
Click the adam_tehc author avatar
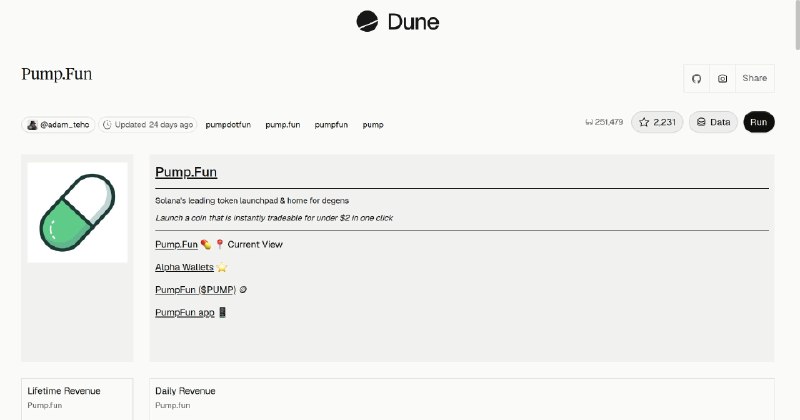(33, 125)
